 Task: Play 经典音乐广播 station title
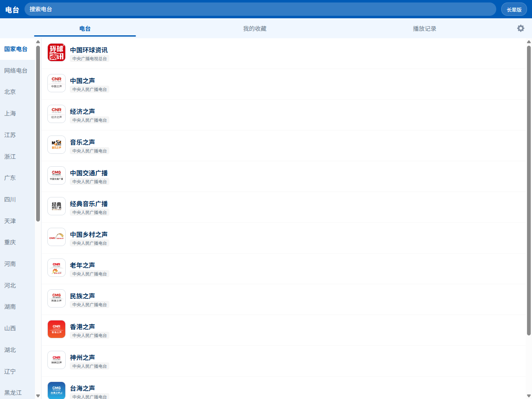pos(89,204)
